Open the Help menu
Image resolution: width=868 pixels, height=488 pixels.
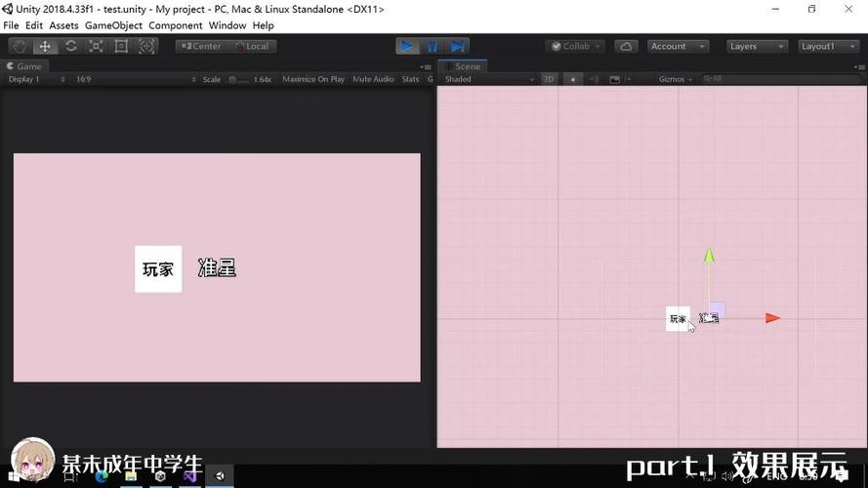coord(263,25)
